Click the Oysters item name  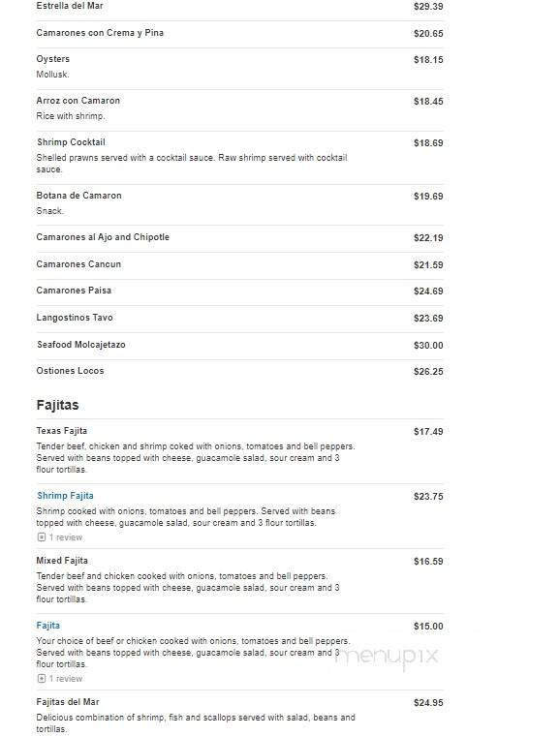pos(53,59)
